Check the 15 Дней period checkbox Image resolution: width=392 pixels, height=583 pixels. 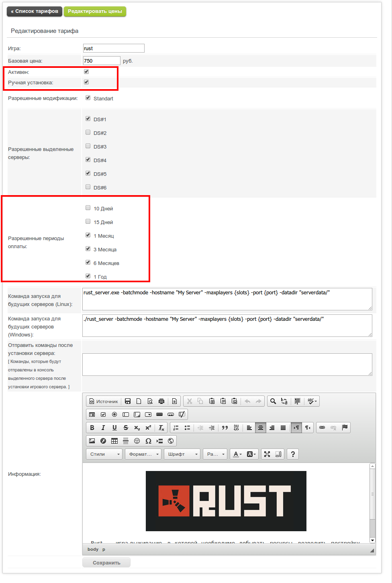coord(88,221)
